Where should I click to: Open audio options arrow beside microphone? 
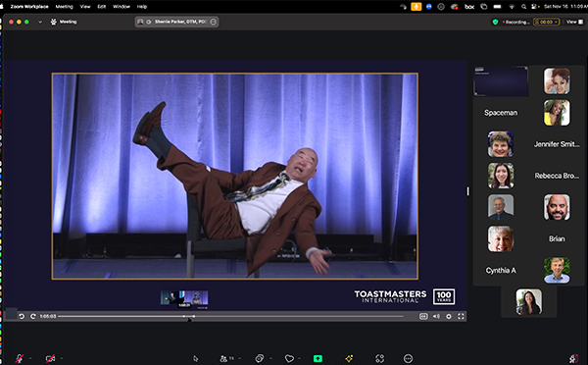pyautogui.click(x=30, y=358)
